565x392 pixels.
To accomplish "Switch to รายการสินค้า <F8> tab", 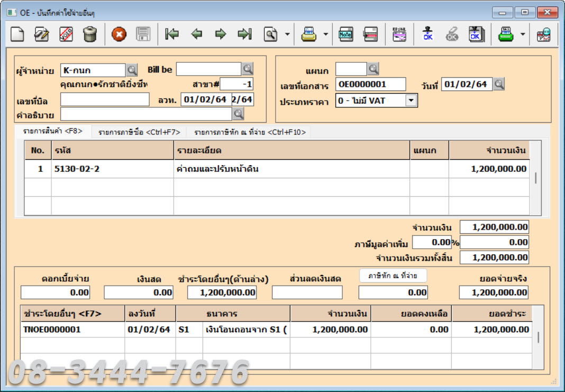I will click(x=52, y=132).
